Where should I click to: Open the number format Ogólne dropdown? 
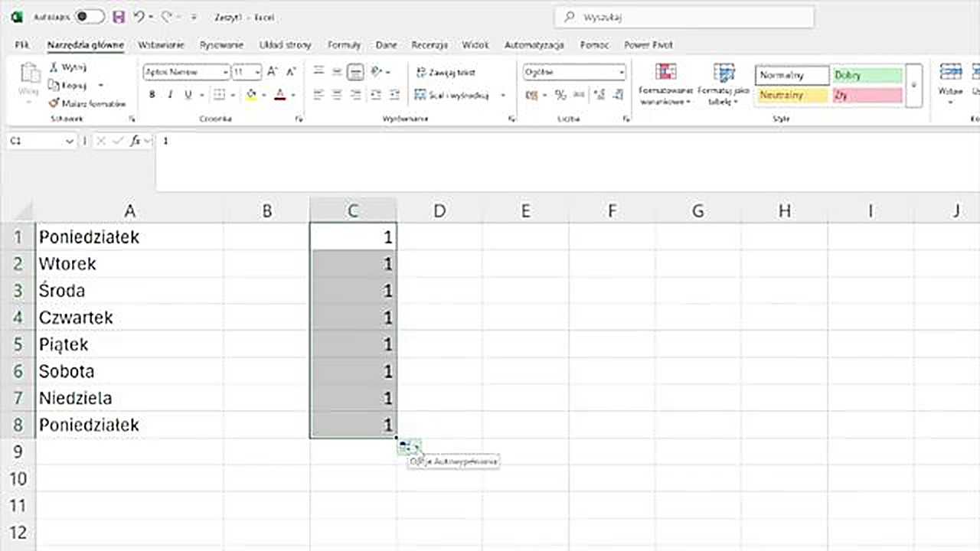tap(621, 72)
